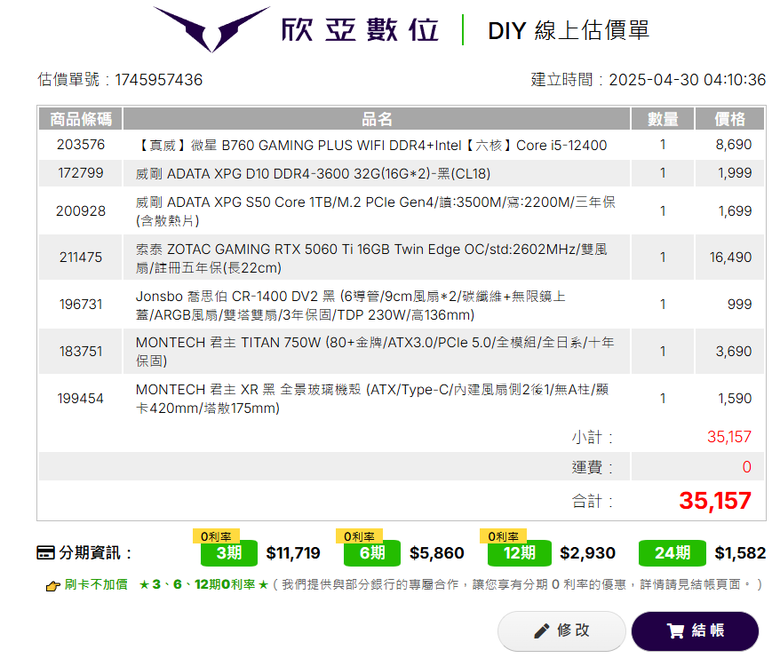Viewport: 780px width, 666px height.
Task: Click the 商品條碼 column header
Action: click(81, 119)
